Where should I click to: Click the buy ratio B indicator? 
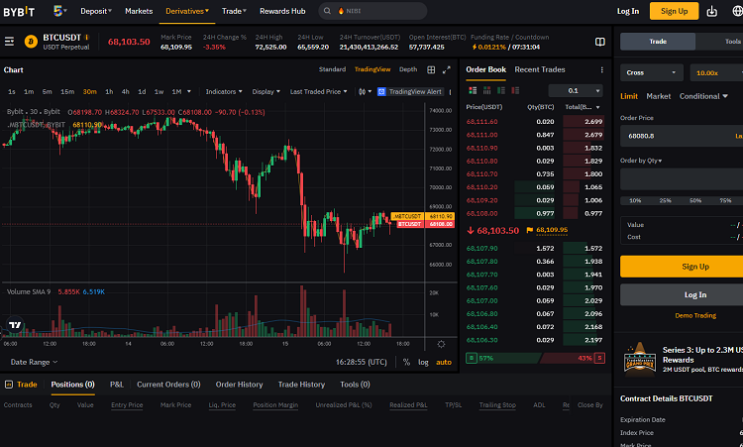point(471,358)
